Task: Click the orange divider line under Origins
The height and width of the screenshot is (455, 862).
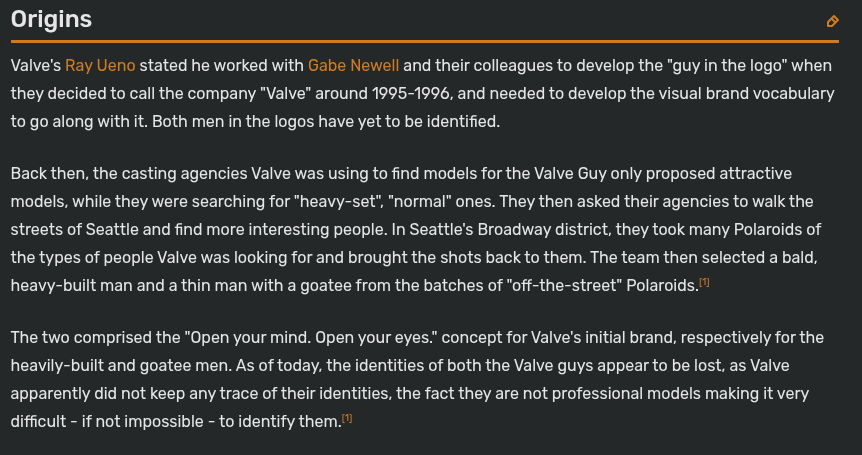Action: (x=425, y=41)
